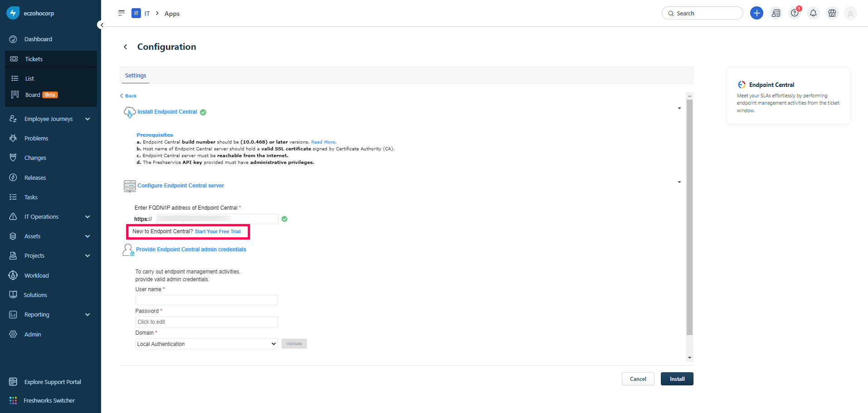Collapse Install Endpoint Central section arrow

pos(679,108)
